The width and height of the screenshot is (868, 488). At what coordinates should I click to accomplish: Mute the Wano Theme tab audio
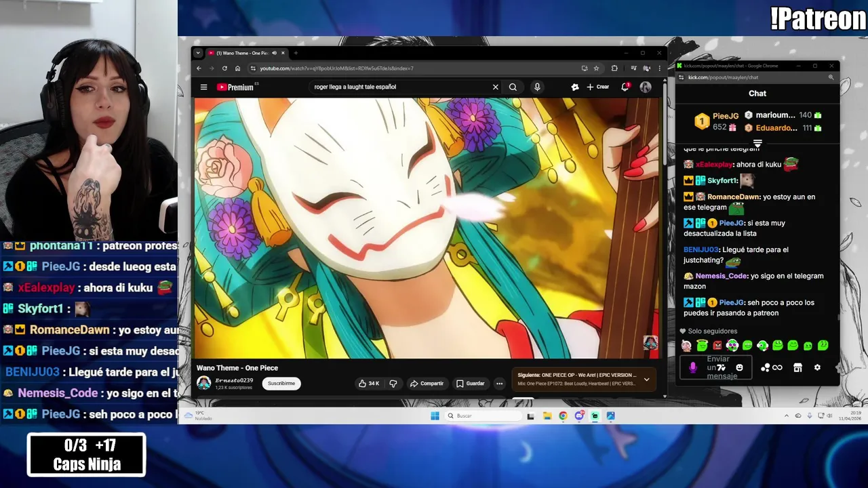pos(274,53)
